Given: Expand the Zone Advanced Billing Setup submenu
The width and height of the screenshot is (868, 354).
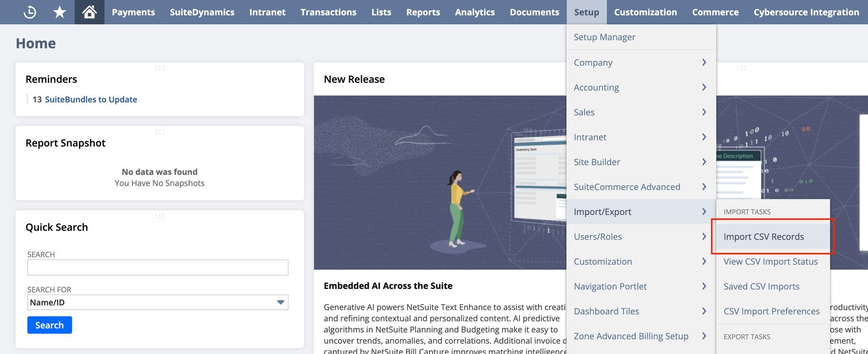Looking at the screenshot, I should pyautogui.click(x=641, y=336).
